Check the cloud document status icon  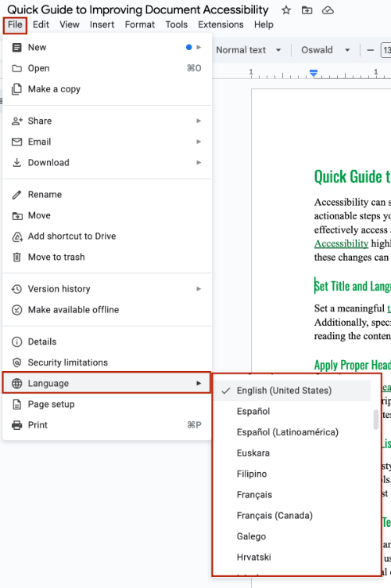click(x=328, y=10)
